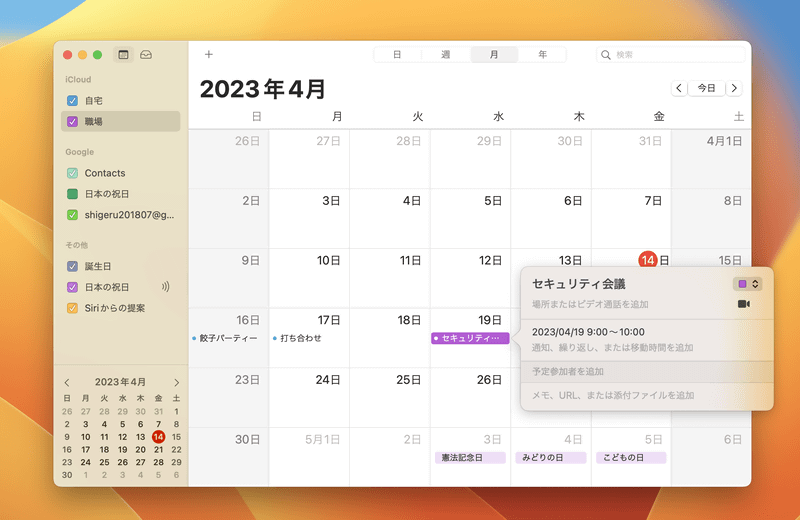This screenshot has width=800, height=520.
Task: Click 予定参加者を追加 field
Action: pos(647,372)
